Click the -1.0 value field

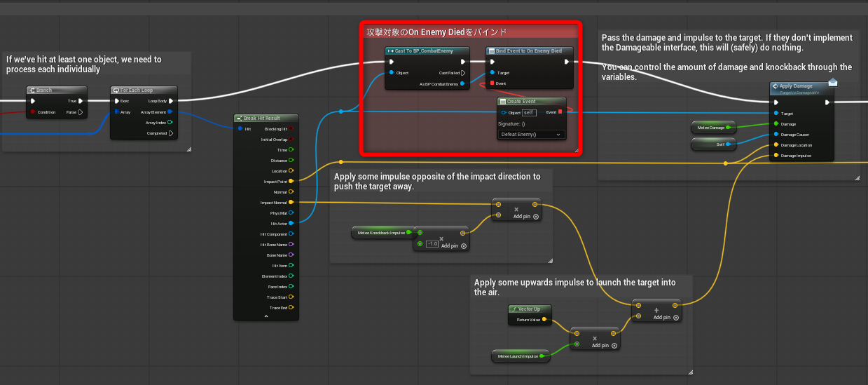pos(432,244)
